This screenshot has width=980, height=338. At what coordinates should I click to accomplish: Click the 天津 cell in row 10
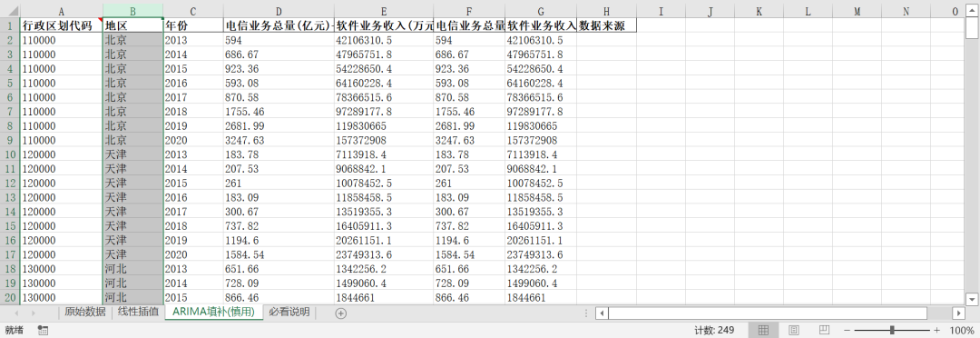point(133,154)
